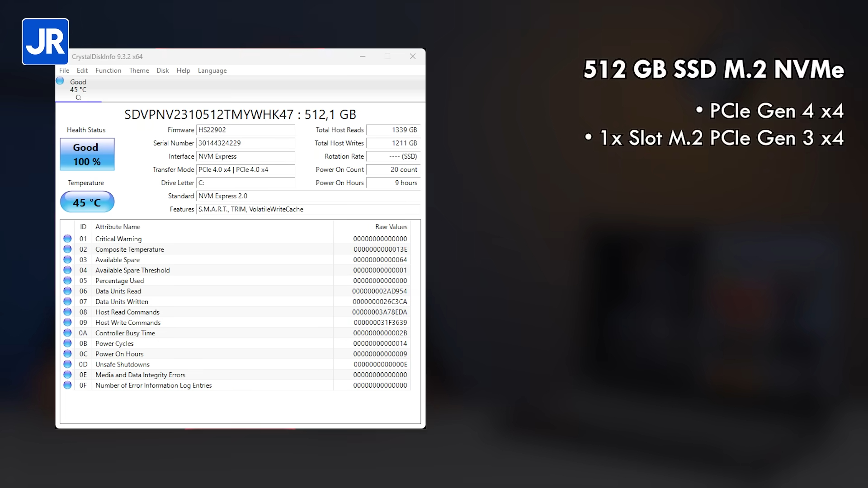Click the JR channel logo
The height and width of the screenshot is (488, 868).
[x=45, y=42]
